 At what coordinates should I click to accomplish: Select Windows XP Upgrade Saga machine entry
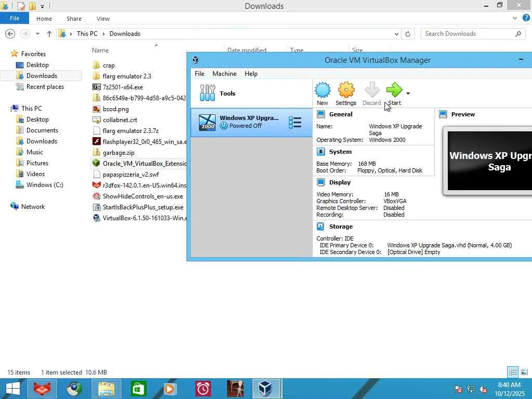click(x=251, y=122)
